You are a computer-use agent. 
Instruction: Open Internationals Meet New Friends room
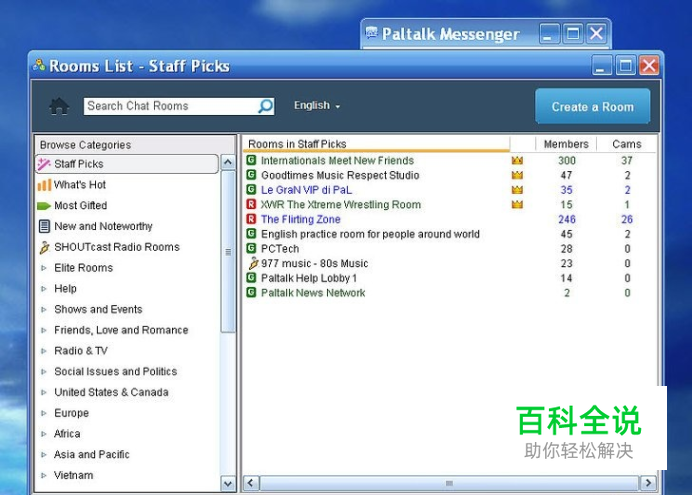point(338,161)
